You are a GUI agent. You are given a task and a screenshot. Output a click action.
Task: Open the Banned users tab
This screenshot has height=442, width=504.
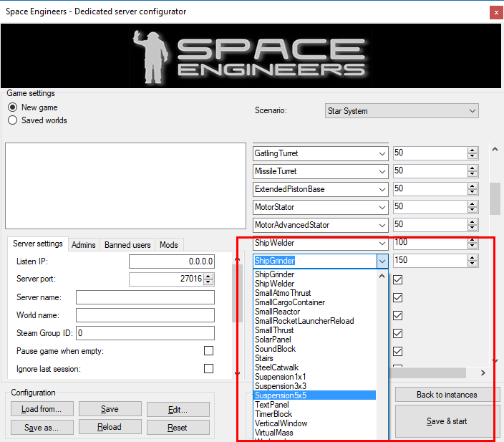127,245
